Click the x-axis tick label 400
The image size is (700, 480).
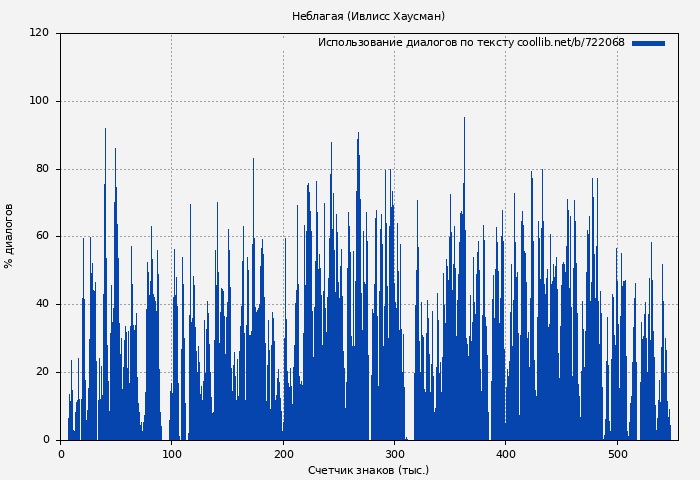pyautogui.click(x=505, y=454)
